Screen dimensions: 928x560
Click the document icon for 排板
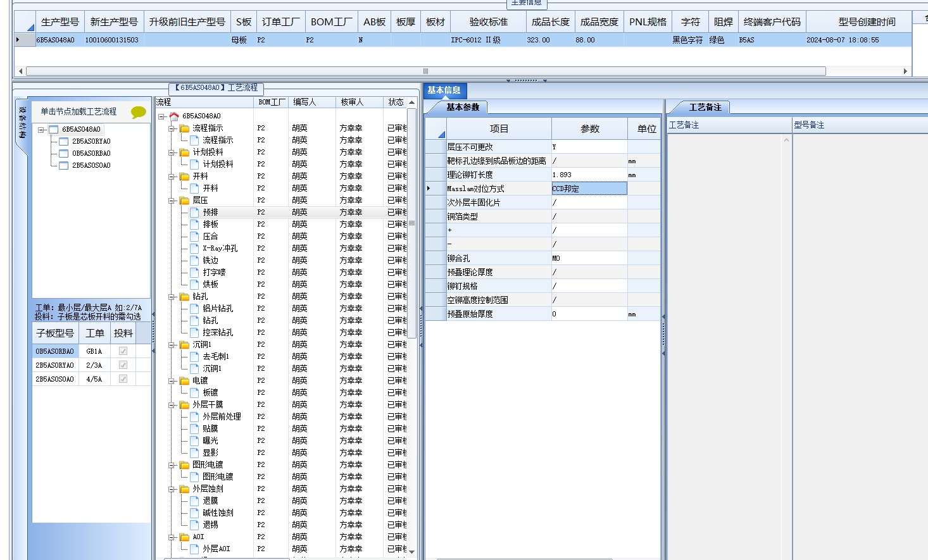coord(195,224)
